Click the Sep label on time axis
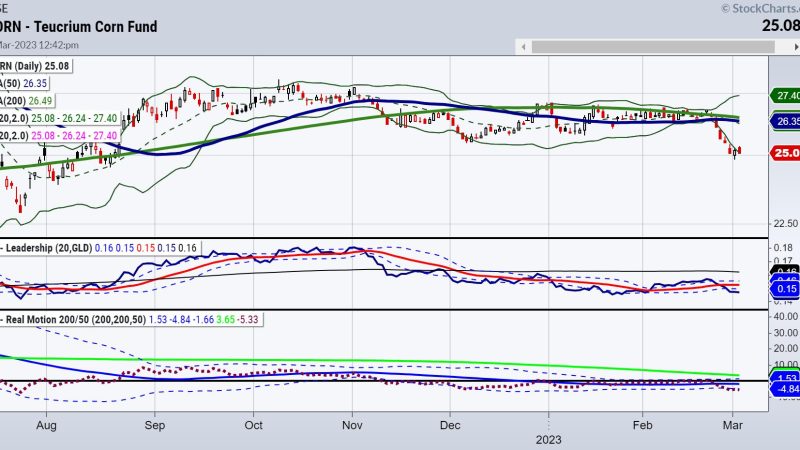 pos(153,424)
